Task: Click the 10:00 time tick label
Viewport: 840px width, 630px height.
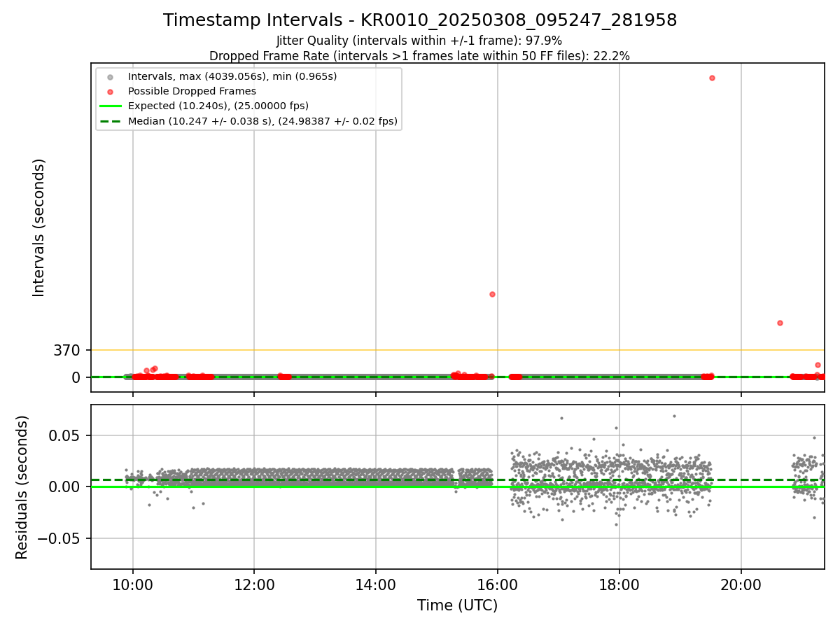Action: pyautogui.click(x=132, y=584)
